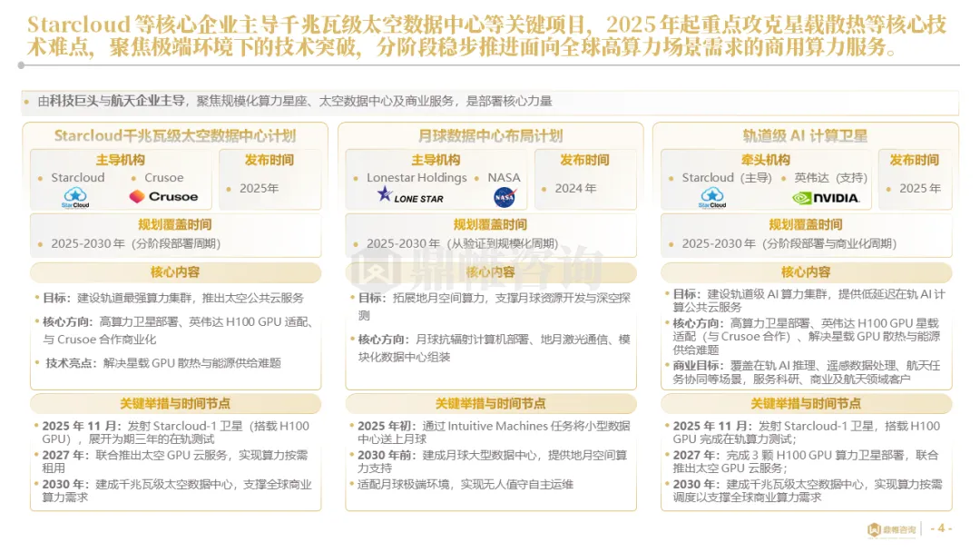The width and height of the screenshot is (980, 552).
Task: Click the heading 轨道级 AI 计算卫星
Action: (805, 135)
